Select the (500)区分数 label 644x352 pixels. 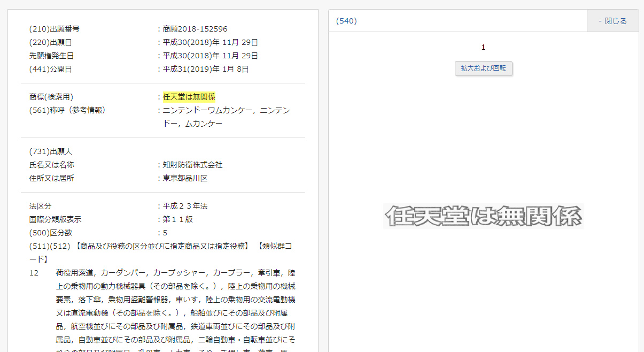pos(51,233)
